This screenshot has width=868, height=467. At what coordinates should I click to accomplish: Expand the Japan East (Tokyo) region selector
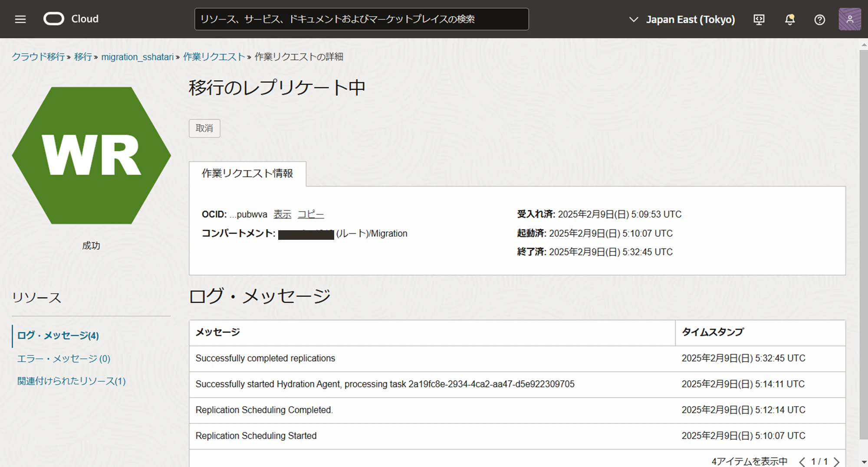[x=682, y=20]
